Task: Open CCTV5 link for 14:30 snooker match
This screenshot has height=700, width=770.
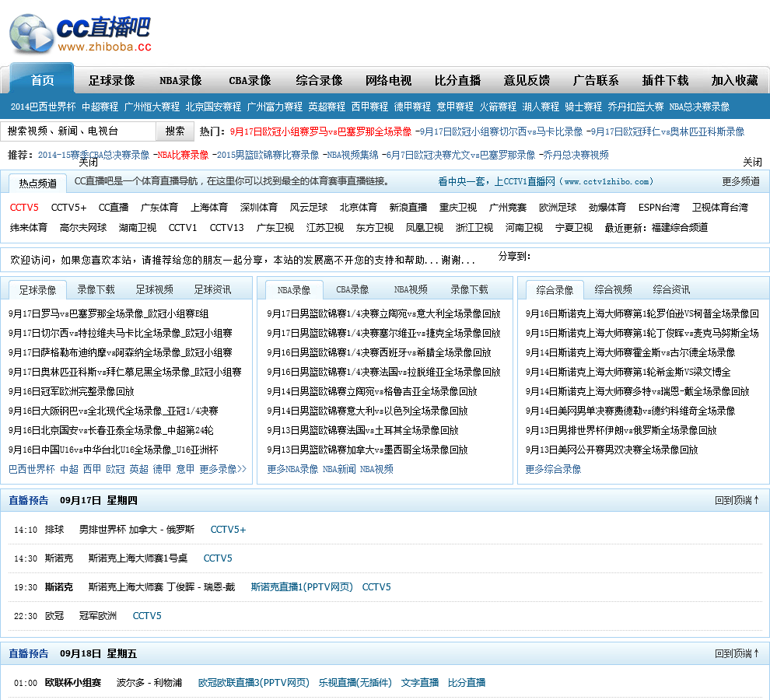Action: 218,558
